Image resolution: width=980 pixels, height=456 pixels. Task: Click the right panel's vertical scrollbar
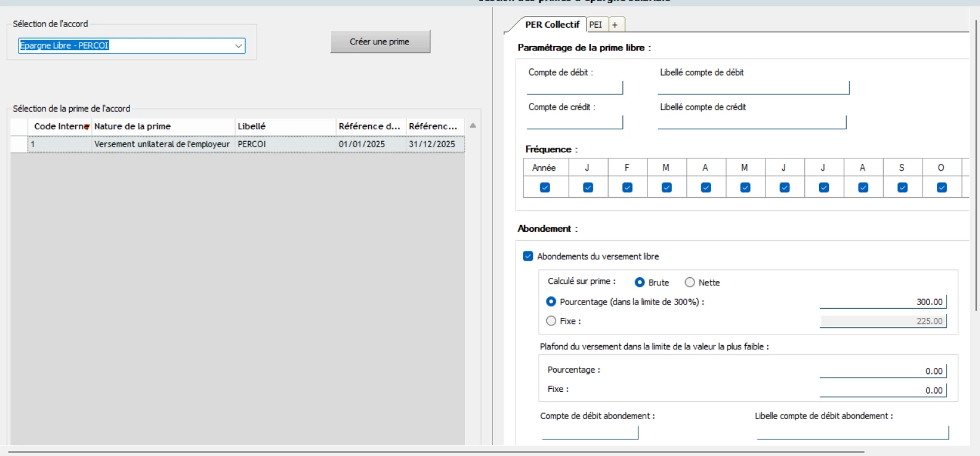pyautogui.click(x=976, y=165)
